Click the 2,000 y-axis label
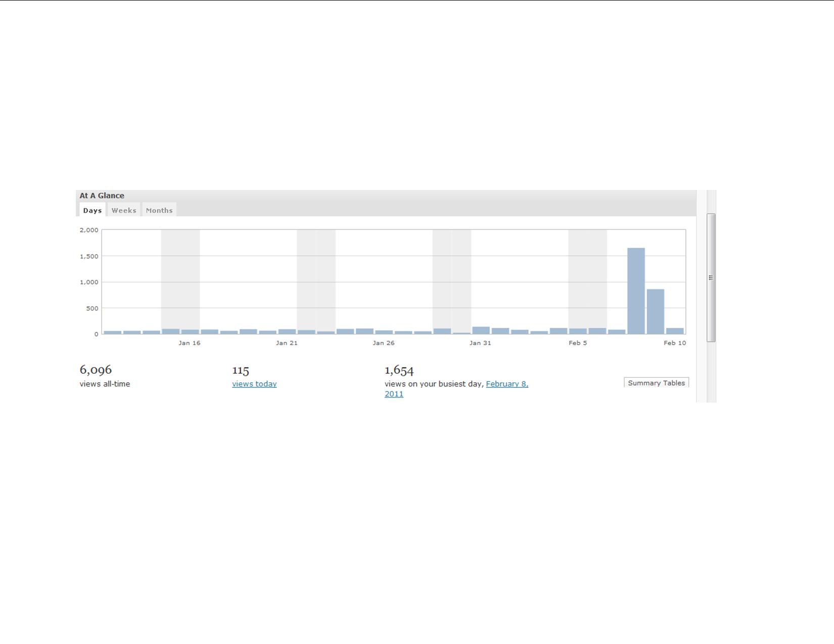 click(x=89, y=230)
